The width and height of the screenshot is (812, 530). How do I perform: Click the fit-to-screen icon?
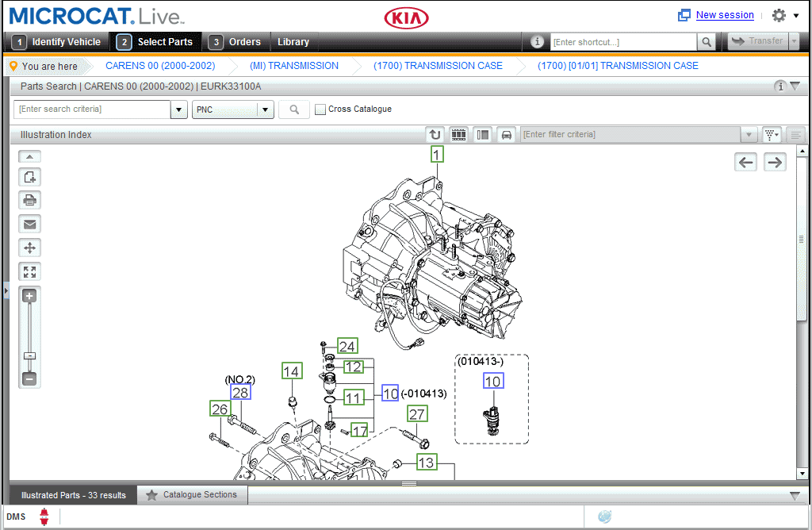[x=29, y=271]
